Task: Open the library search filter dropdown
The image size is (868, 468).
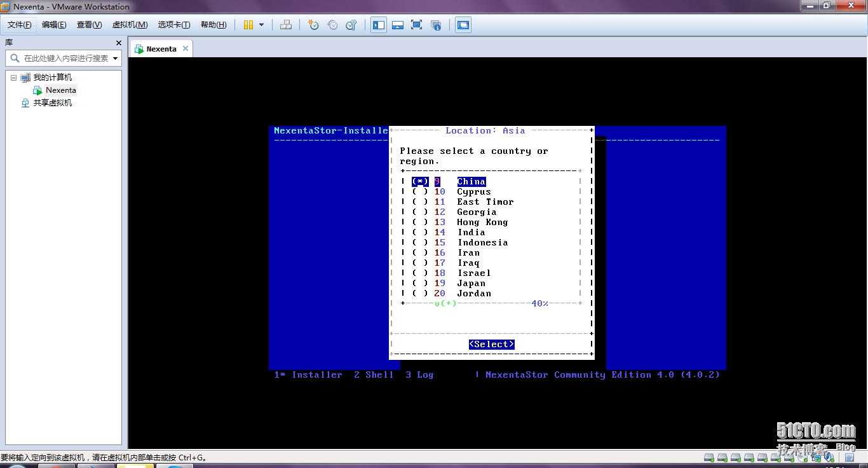Action: pyautogui.click(x=115, y=58)
